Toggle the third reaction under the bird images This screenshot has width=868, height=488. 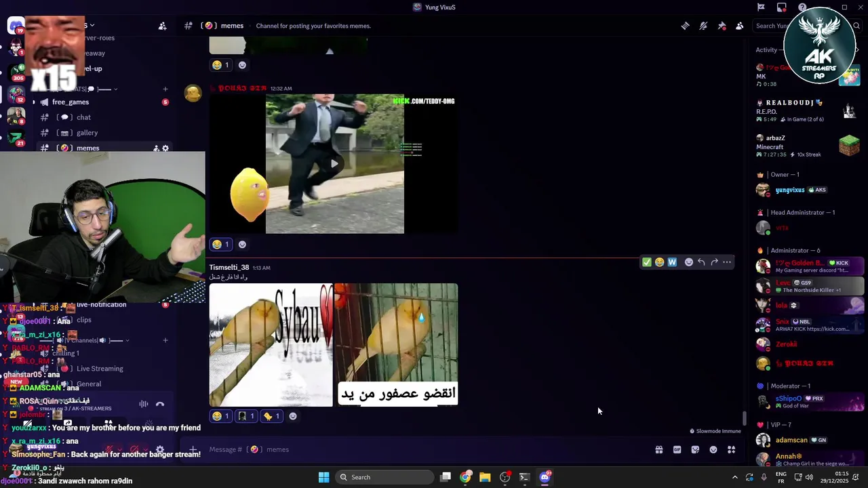(272, 416)
